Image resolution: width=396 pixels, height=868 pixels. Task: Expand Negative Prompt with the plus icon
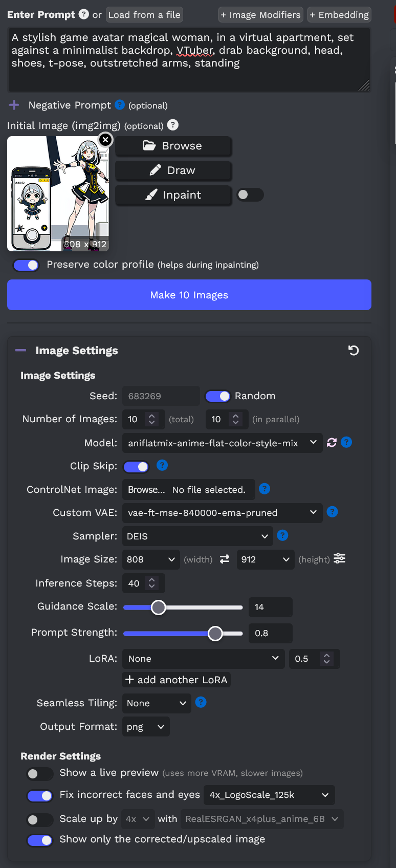[x=14, y=105]
